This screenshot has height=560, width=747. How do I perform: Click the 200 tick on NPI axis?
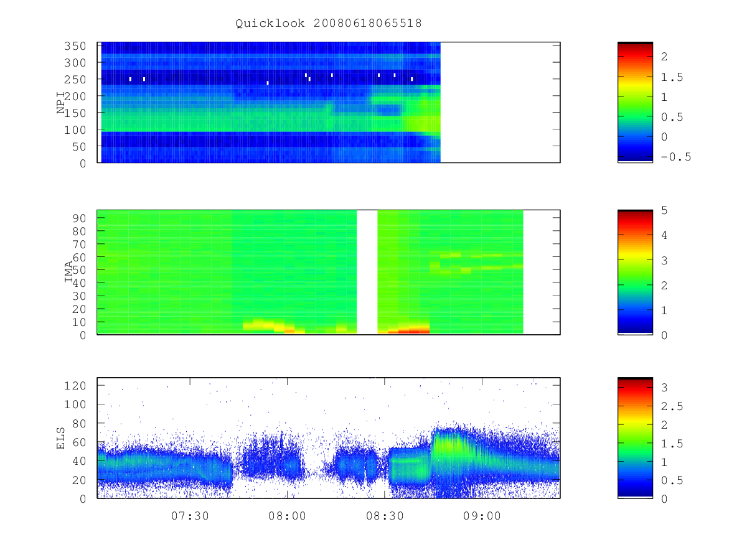point(75,96)
